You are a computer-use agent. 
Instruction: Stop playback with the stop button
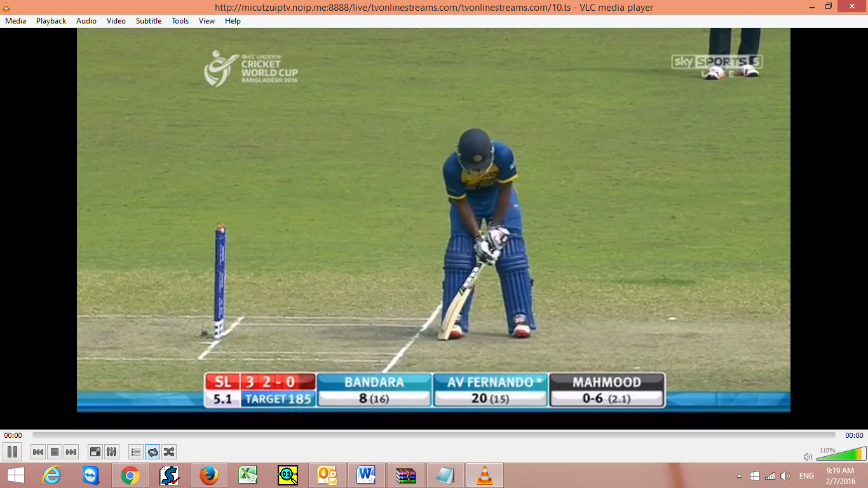click(x=55, y=452)
